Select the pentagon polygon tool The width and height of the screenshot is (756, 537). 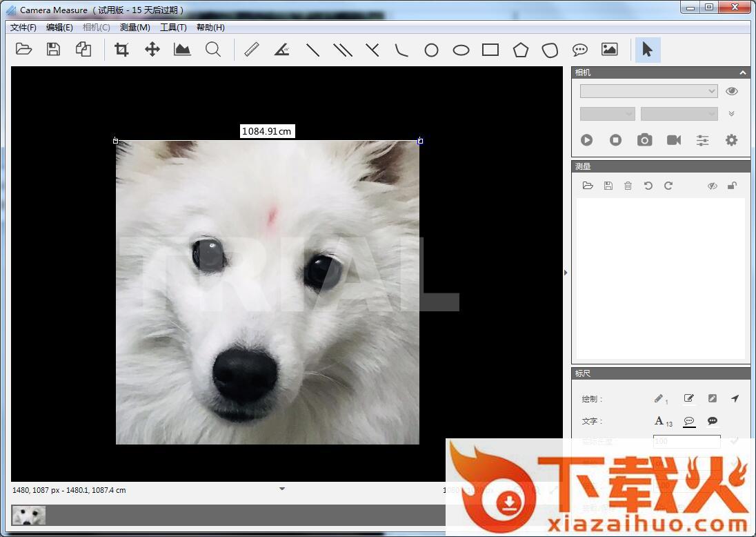[x=520, y=50]
